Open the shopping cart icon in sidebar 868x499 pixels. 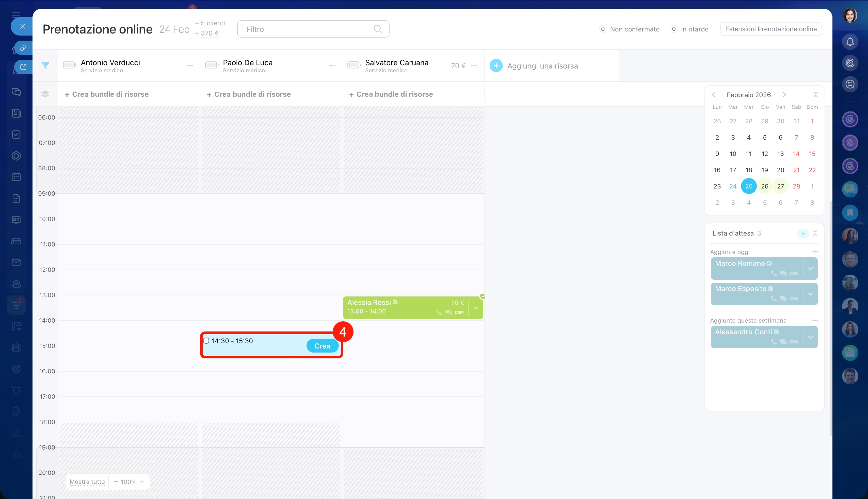16,390
